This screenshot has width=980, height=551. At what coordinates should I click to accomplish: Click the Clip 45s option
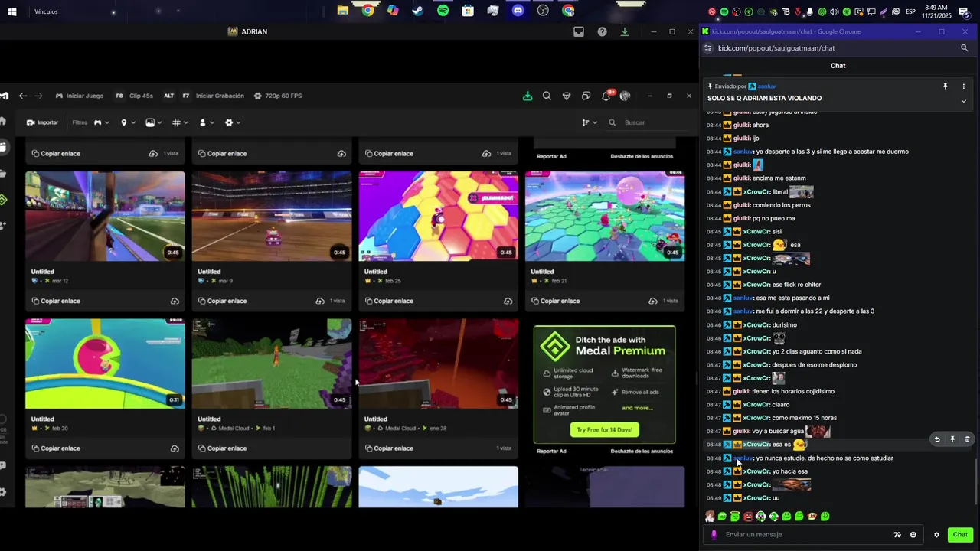134,96
